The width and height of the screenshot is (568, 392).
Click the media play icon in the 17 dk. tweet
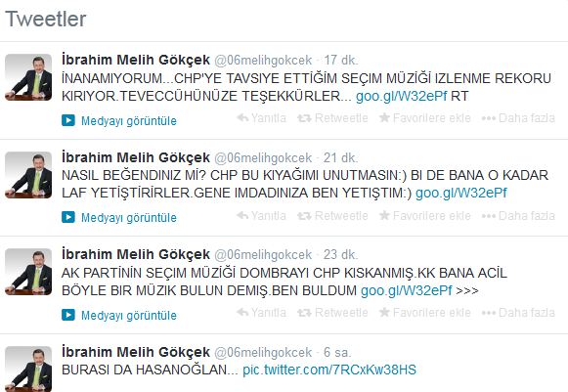(x=68, y=120)
